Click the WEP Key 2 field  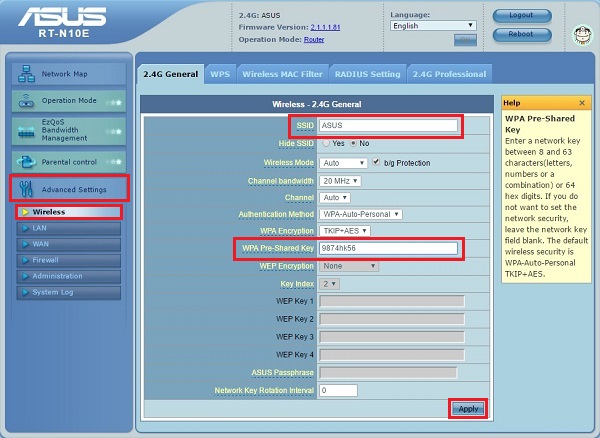pos(392,319)
